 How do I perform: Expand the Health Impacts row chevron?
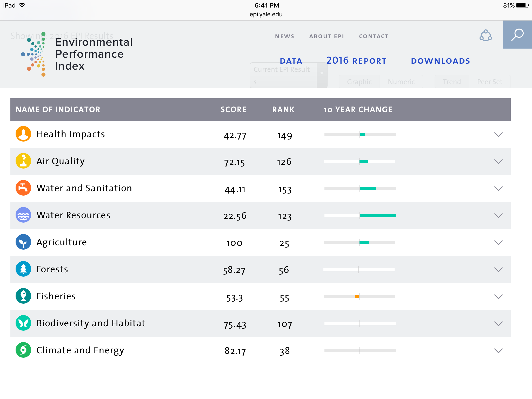(x=498, y=135)
